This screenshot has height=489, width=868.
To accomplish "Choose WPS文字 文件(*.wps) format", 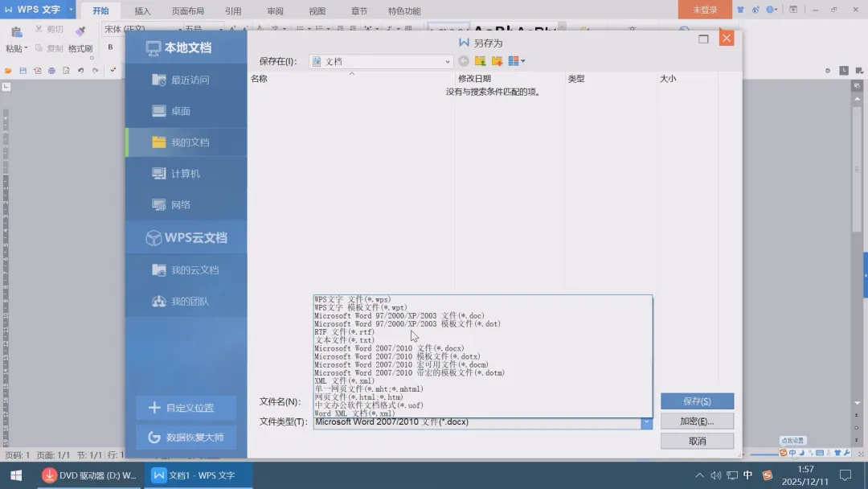I will pyautogui.click(x=352, y=300).
